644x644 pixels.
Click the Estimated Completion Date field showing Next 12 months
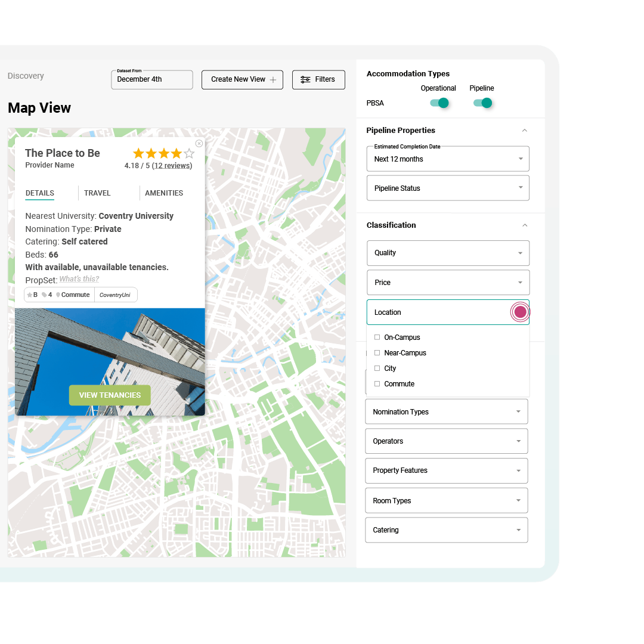click(448, 159)
